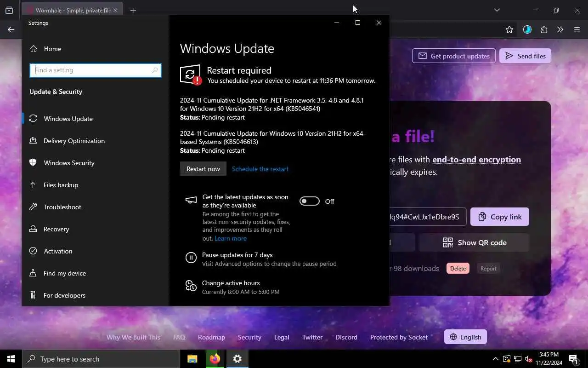Screen dimensions: 588x368
Task: Click the pause updates icon
Action: 191,258
